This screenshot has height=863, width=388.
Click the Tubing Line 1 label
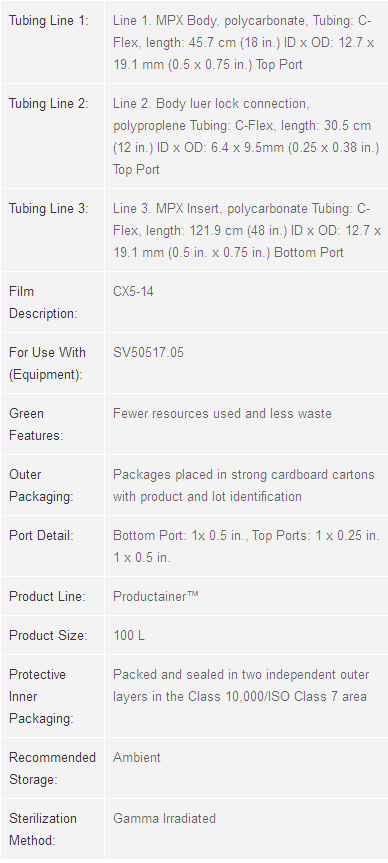tap(48, 21)
